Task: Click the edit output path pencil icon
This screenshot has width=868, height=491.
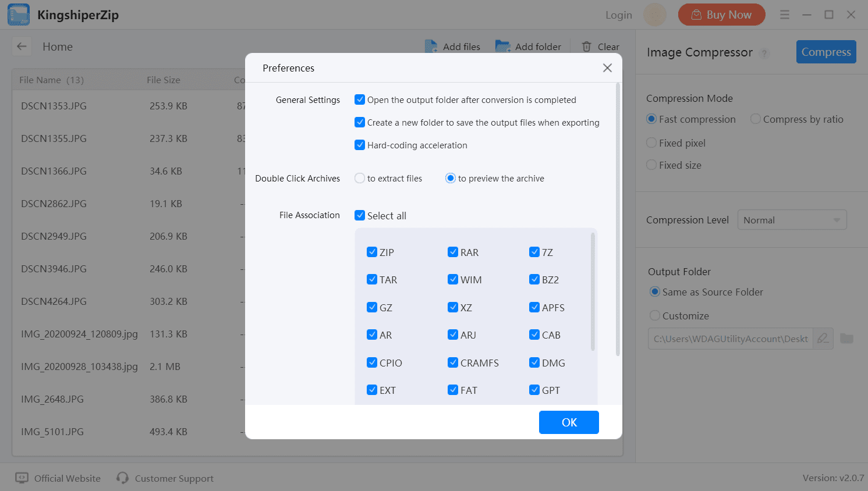Action: (x=823, y=339)
